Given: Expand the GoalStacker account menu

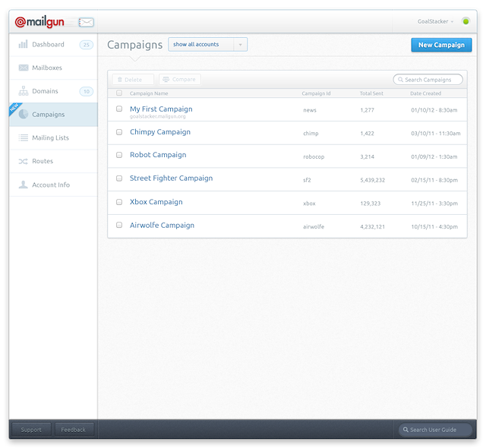Looking at the screenshot, I should 436,21.
